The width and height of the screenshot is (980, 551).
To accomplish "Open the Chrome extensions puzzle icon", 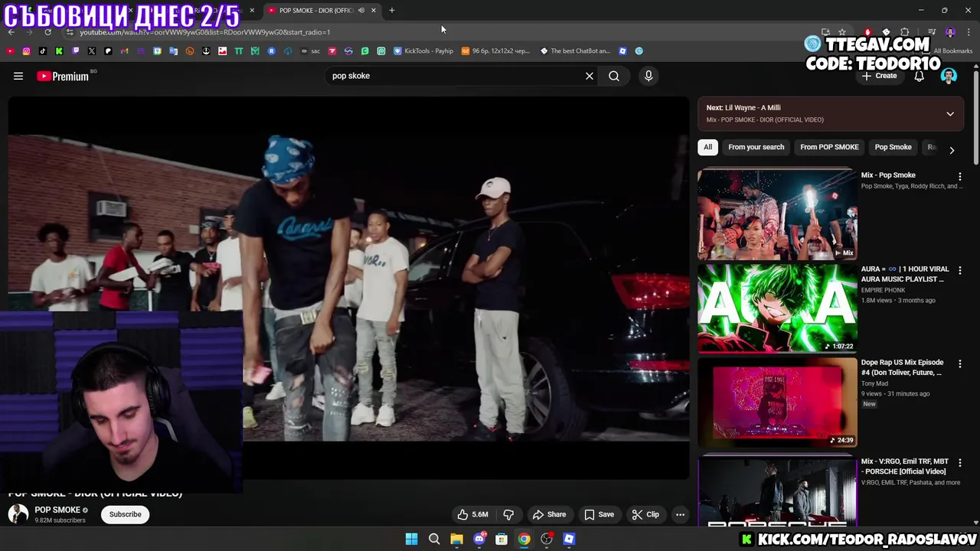I will click(904, 32).
